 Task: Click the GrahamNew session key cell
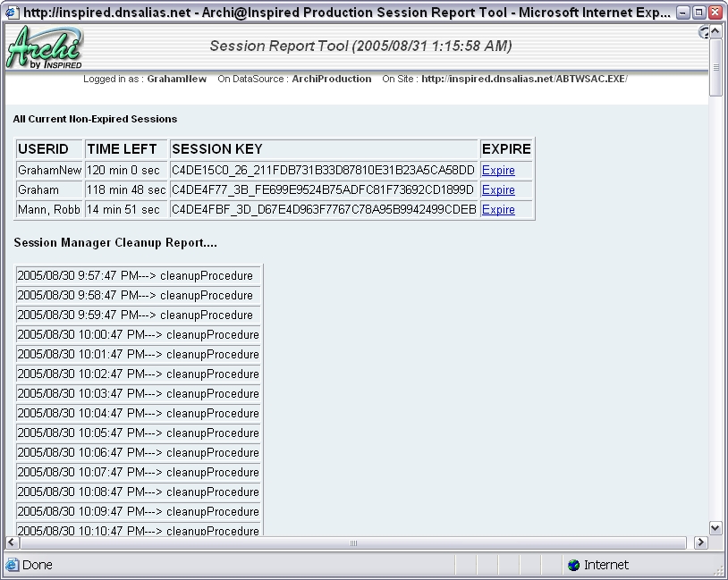point(323,171)
